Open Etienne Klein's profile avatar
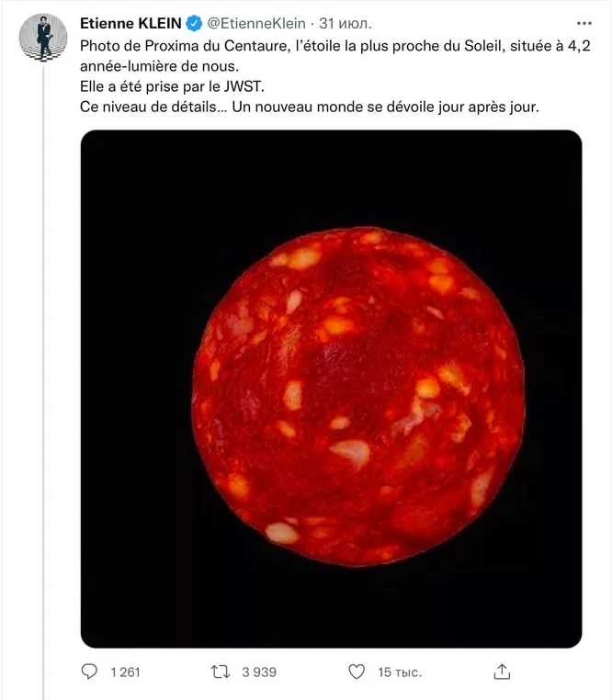Image resolution: width=612 pixels, height=700 pixels. click(43, 38)
